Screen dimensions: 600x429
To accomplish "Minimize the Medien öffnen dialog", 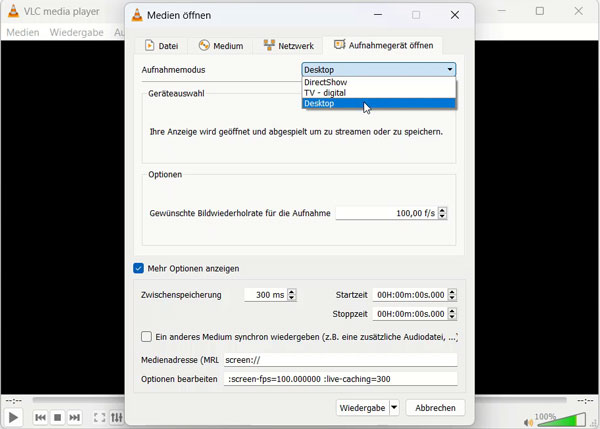I will [x=378, y=15].
